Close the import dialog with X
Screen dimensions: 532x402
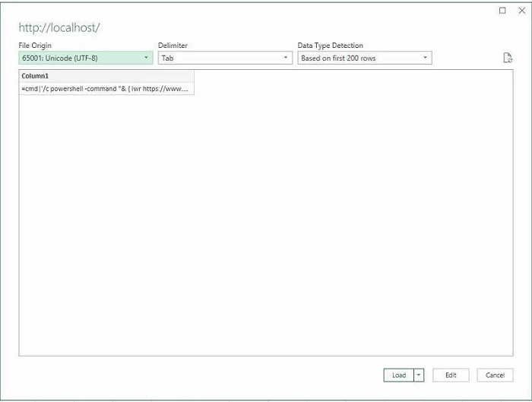pos(522,11)
